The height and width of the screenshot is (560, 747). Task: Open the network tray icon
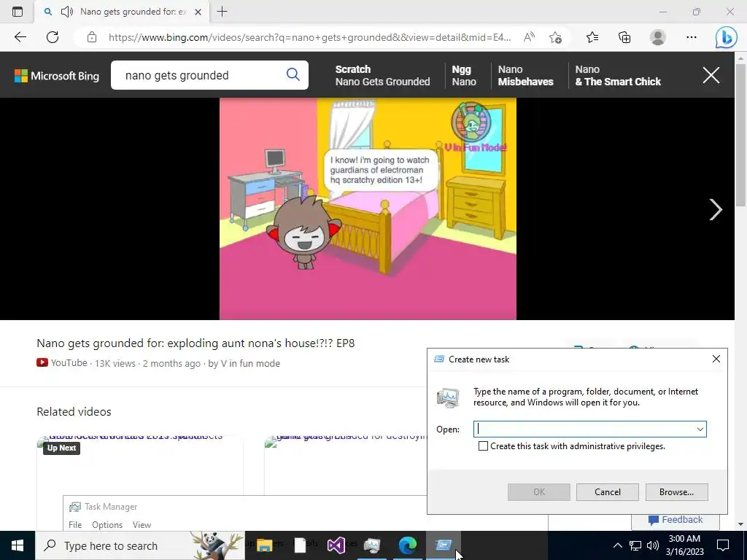[635, 545]
